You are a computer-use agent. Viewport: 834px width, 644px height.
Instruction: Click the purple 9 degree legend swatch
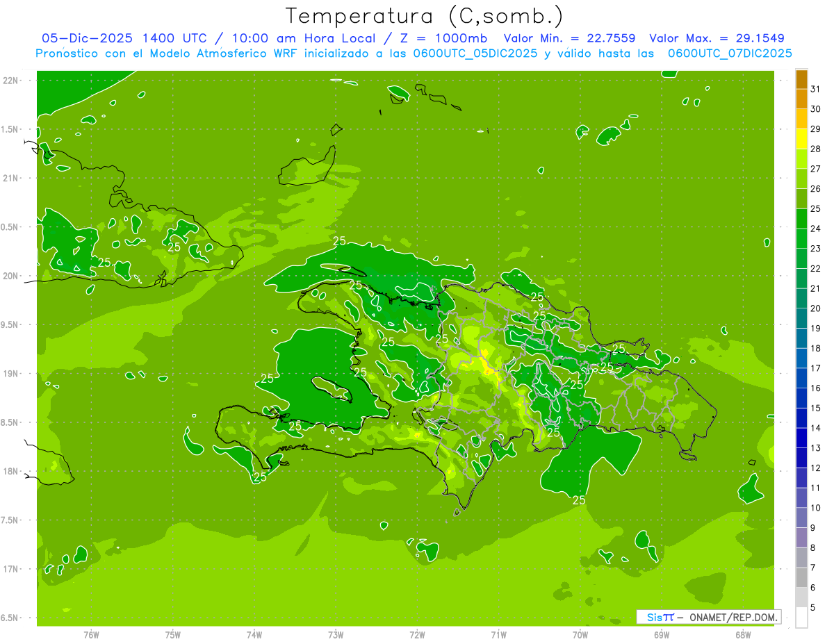(x=801, y=518)
